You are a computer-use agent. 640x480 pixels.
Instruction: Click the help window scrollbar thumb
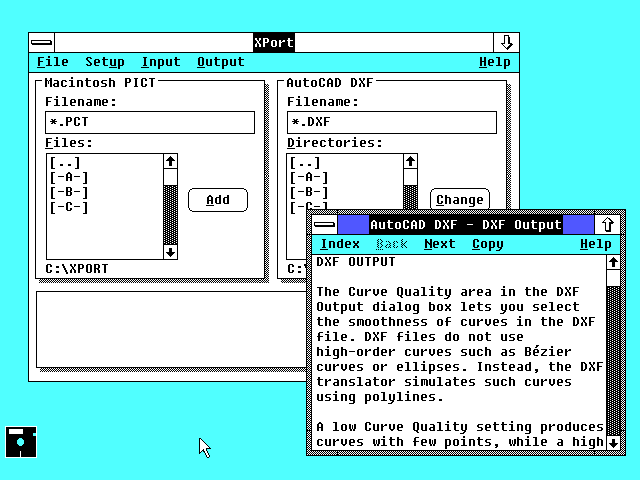coord(613,278)
